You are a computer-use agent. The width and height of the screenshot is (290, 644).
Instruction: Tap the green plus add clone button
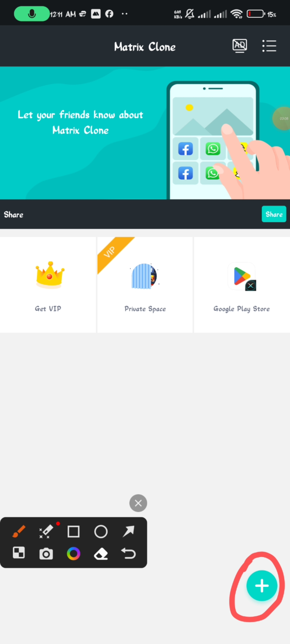[262, 586]
